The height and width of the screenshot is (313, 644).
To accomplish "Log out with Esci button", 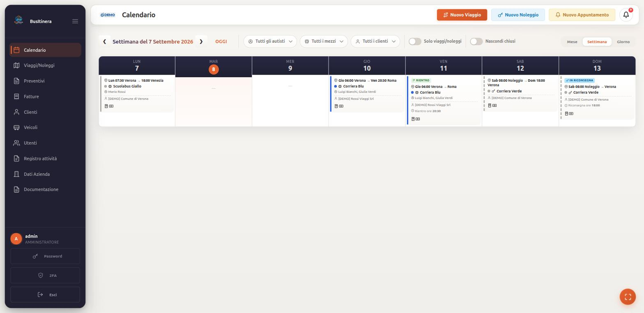I will 45,295.
